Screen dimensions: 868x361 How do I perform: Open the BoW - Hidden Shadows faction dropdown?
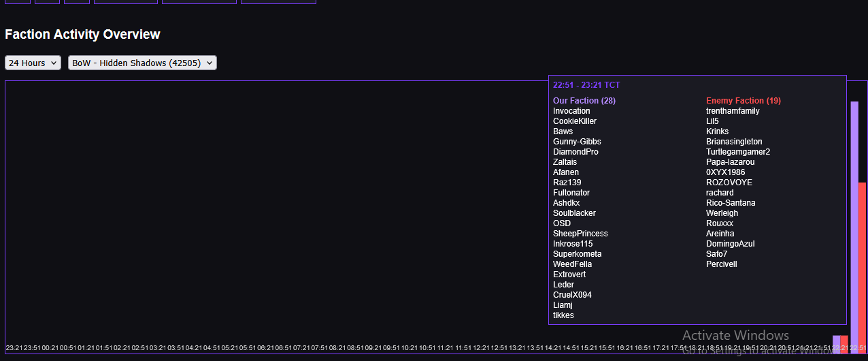tap(142, 63)
